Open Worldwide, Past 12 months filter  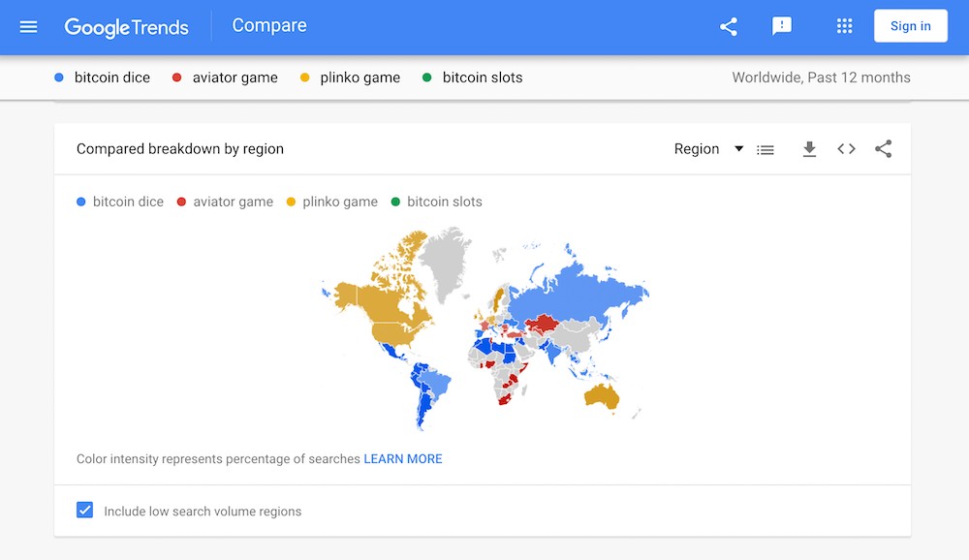coord(821,78)
